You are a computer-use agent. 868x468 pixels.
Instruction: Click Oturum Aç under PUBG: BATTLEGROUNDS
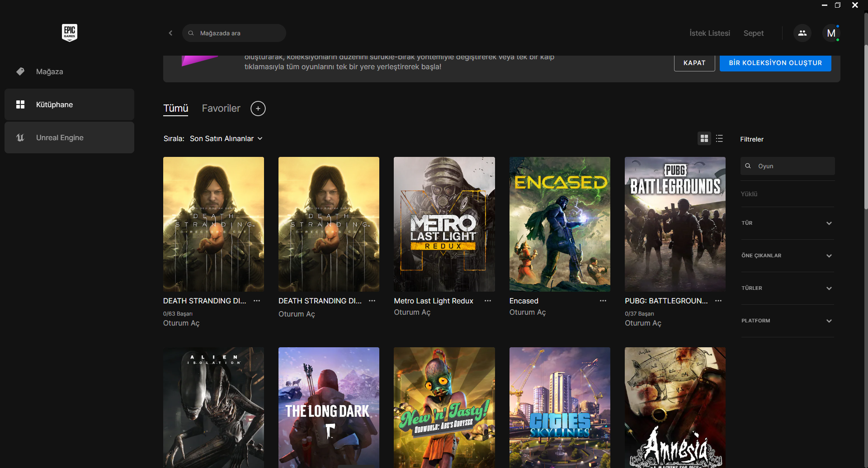point(643,323)
